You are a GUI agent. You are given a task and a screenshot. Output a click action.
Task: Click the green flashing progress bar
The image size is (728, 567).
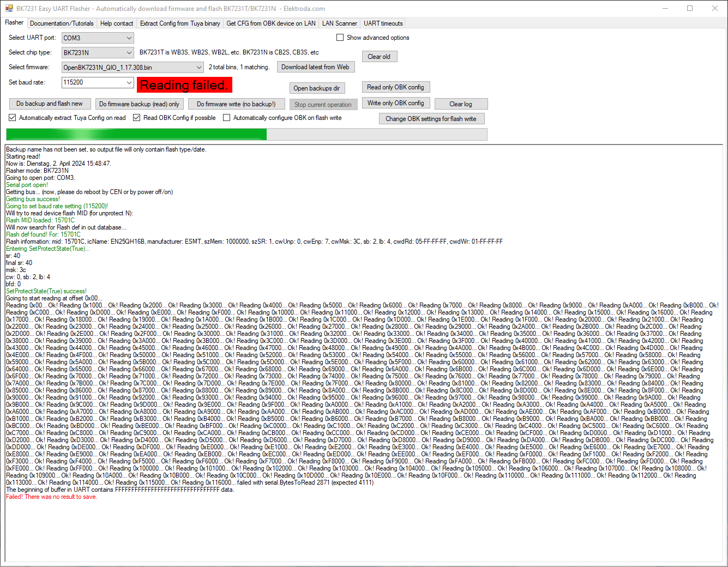coord(246,135)
